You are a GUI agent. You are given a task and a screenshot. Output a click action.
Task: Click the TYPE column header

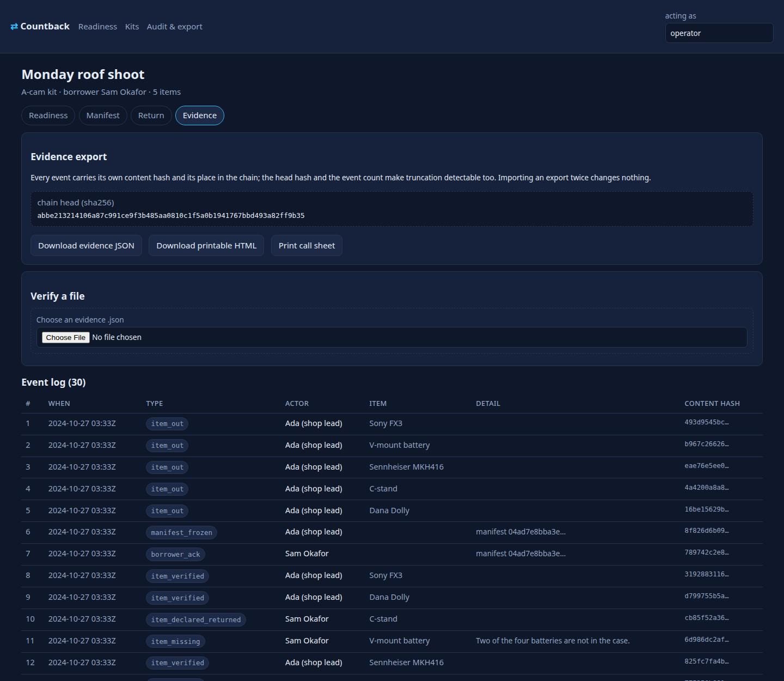click(155, 404)
